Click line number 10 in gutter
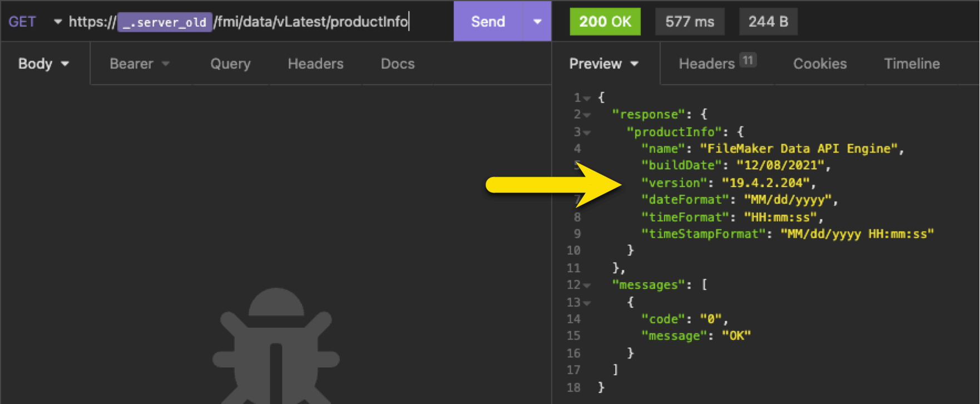Viewport: 980px width, 404px height. (x=573, y=250)
